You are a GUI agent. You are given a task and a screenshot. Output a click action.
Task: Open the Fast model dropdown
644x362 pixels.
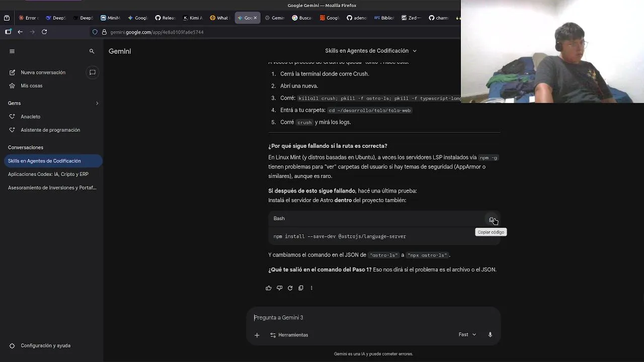[x=467, y=335]
